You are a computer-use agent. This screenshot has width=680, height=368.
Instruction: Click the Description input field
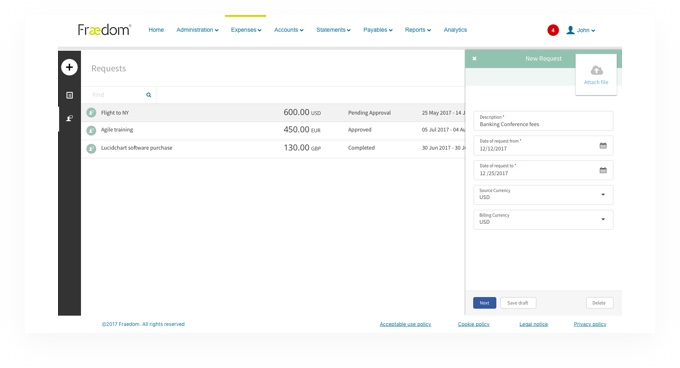click(x=543, y=121)
